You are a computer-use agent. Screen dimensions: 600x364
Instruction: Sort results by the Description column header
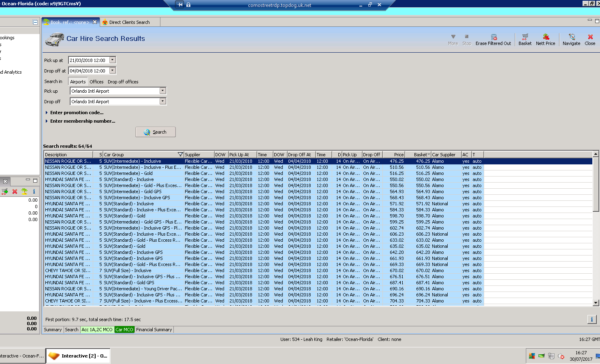point(68,155)
